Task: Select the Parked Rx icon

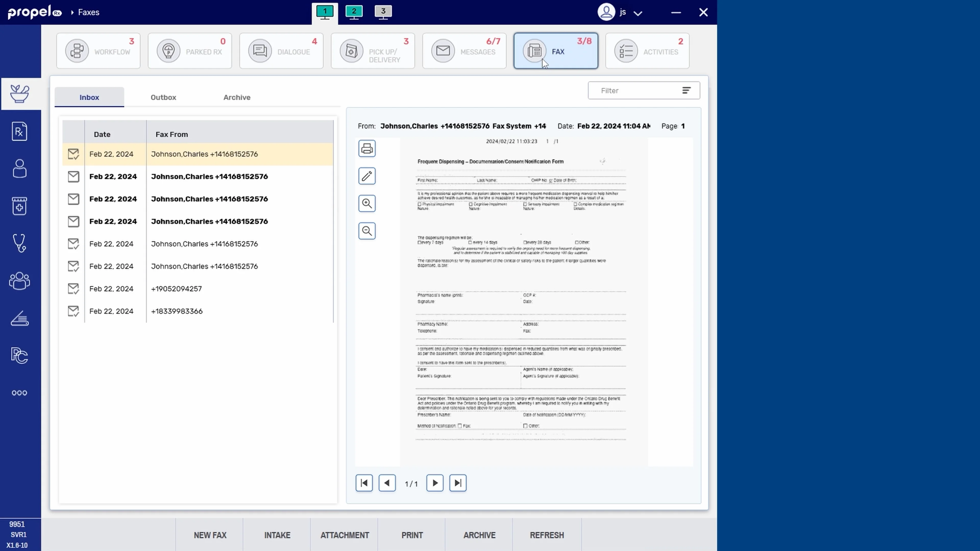Action: 168,51
